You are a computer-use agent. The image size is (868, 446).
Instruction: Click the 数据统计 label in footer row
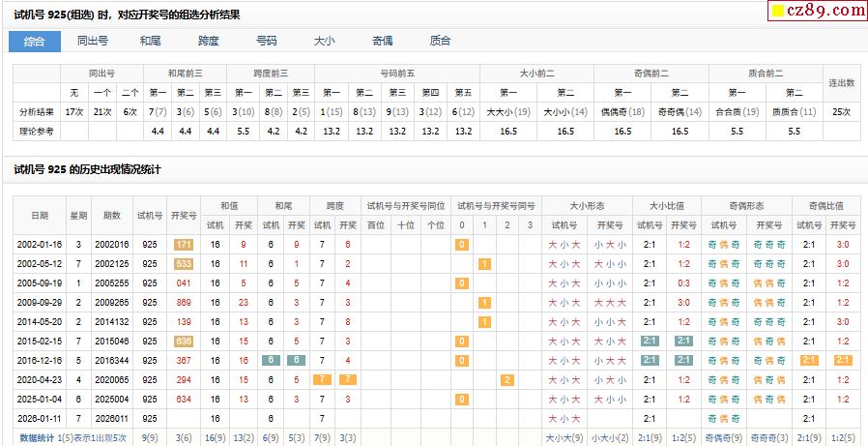[x=37, y=437]
